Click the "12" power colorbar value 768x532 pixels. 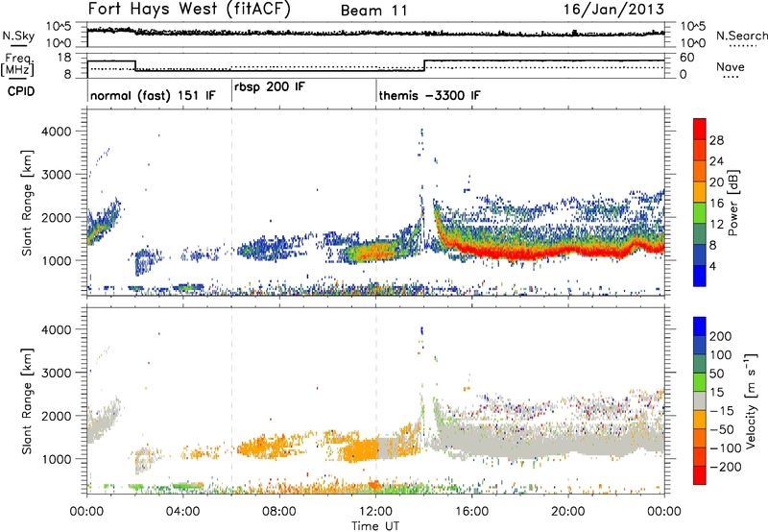click(716, 225)
